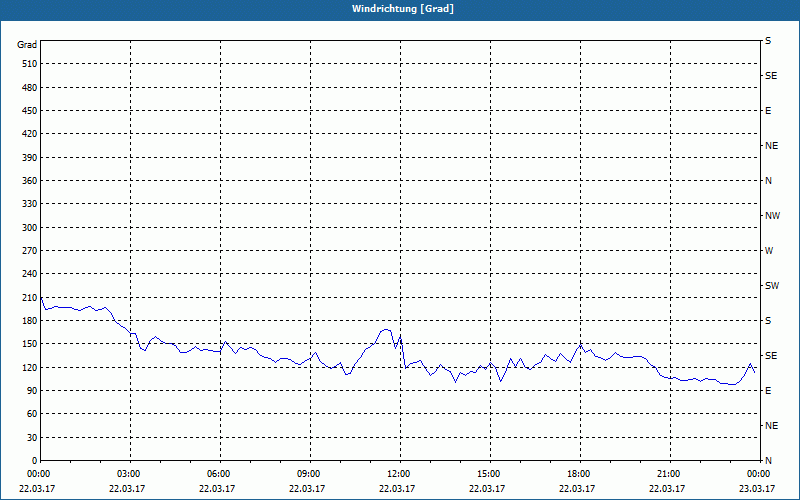
Task: Pick the 60 y-axis tick label
Action: 32,414
